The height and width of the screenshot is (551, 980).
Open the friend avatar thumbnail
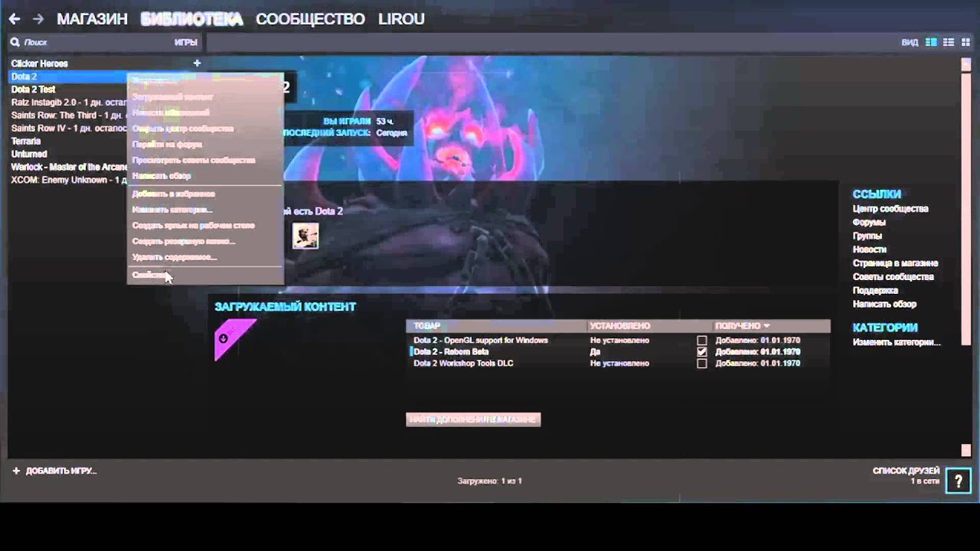tap(305, 236)
